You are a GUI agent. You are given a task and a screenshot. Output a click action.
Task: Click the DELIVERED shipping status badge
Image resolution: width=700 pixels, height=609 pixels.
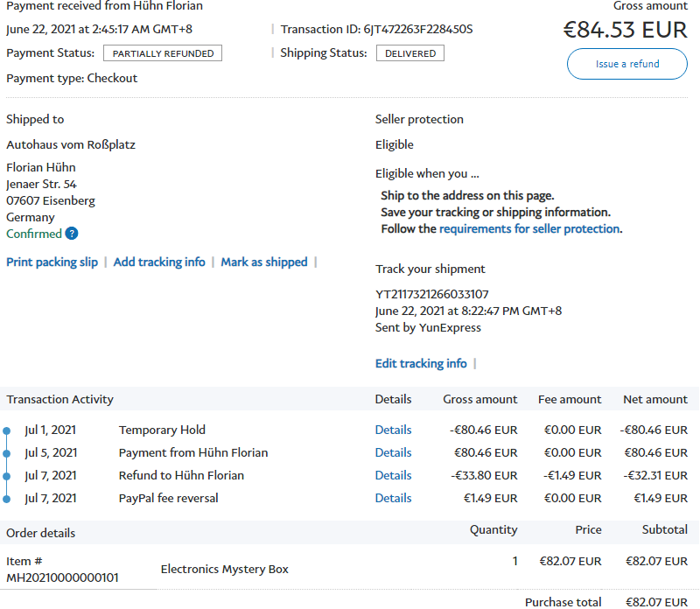click(410, 53)
